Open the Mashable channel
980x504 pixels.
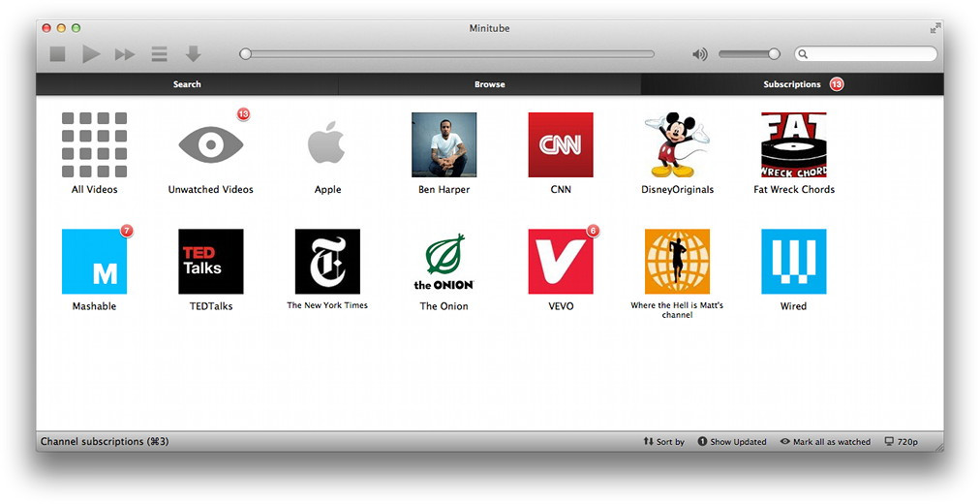pyautogui.click(x=94, y=262)
